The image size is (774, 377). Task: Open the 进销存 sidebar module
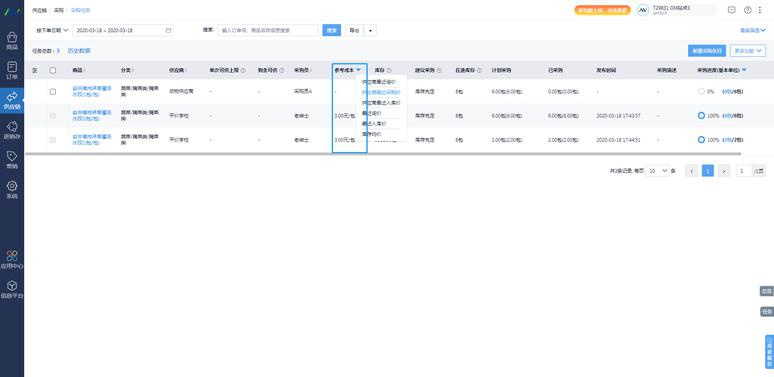click(12, 130)
